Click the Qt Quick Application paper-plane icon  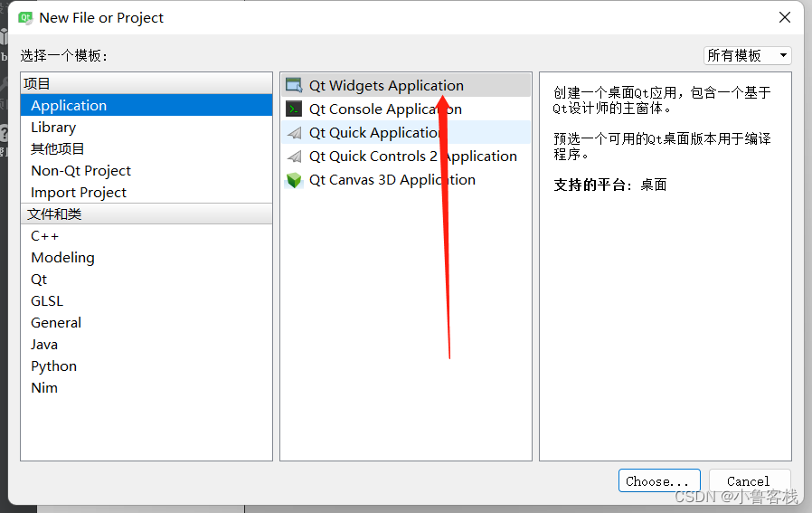pos(294,133)
